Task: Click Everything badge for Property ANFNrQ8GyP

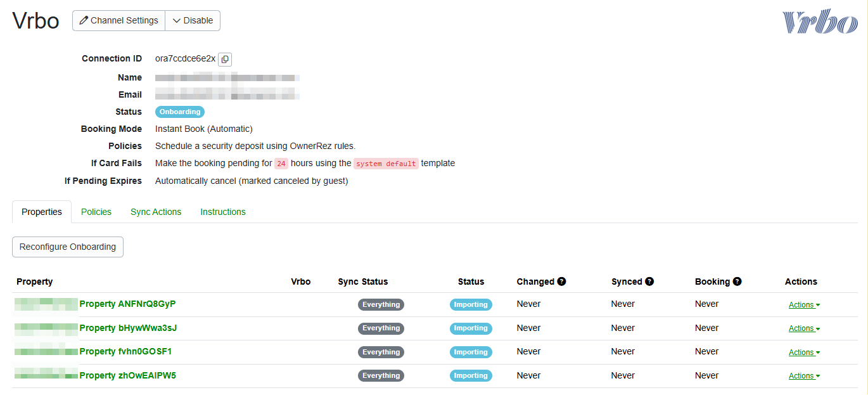Action: 381,304
